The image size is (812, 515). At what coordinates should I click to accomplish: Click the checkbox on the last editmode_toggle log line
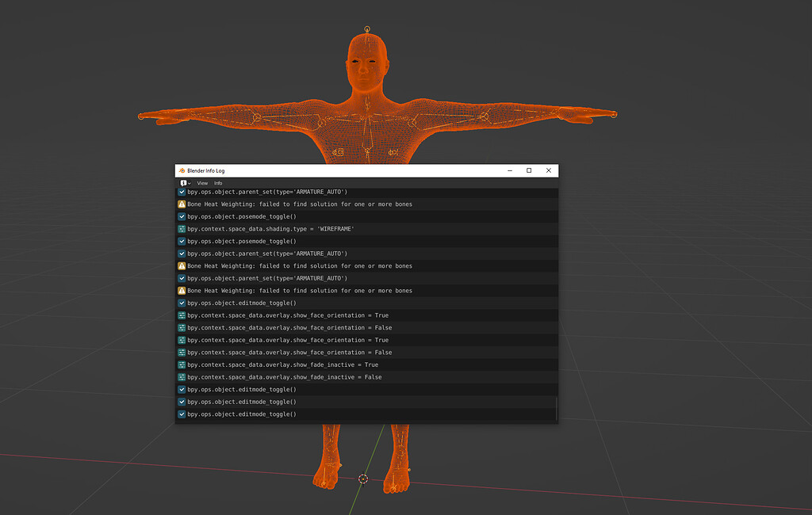click(x=181, y=414)
